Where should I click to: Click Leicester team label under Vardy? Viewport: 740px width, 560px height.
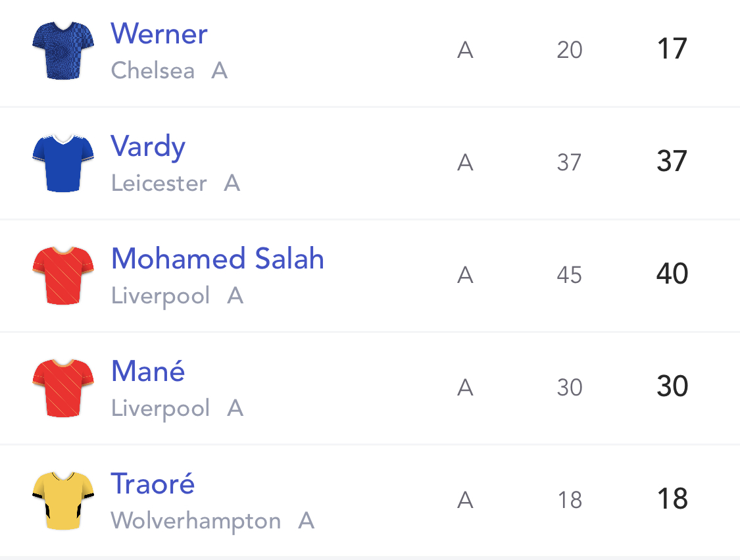pyautogui.click(x=159, y=183)
